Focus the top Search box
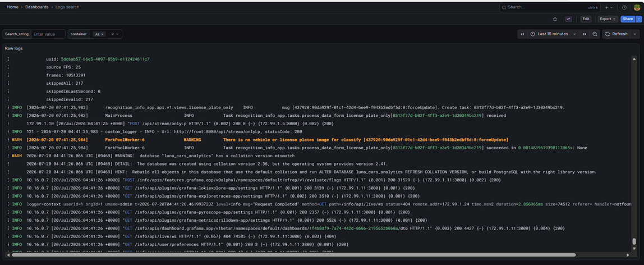The image size is (644, 265). click(550, 7)
